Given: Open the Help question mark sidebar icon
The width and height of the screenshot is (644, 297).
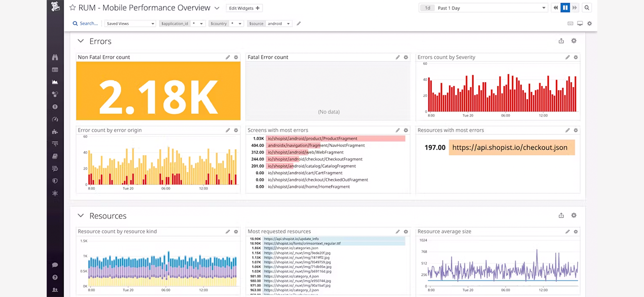Looking at the screenshot, I should point(55,277).
